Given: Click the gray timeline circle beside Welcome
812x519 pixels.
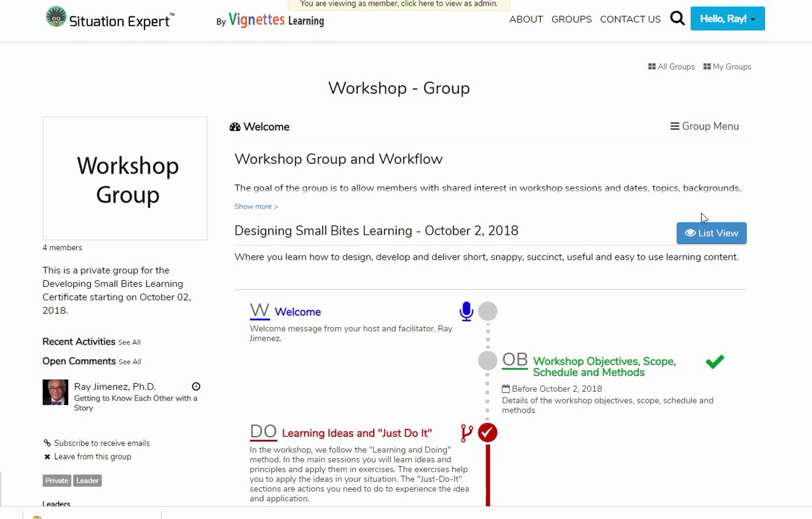Looking at the screenshot, I should point(487,311).
